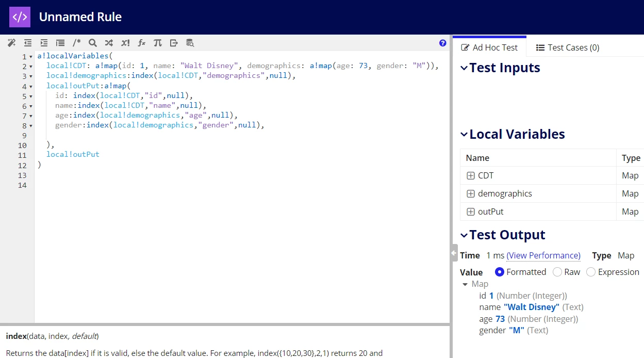Collapse the Local Variables section

(464, 135)
